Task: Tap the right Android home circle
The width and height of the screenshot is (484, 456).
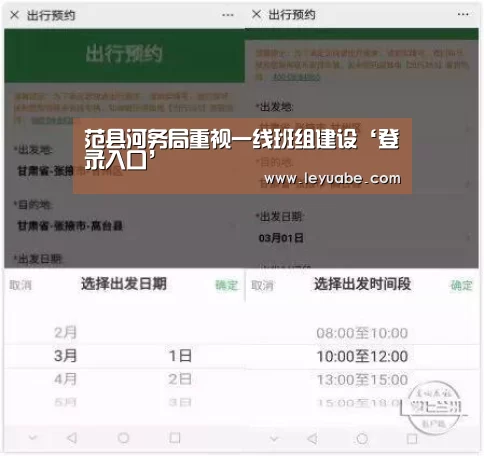Action: pyautogui.click(x=362, y=439)
